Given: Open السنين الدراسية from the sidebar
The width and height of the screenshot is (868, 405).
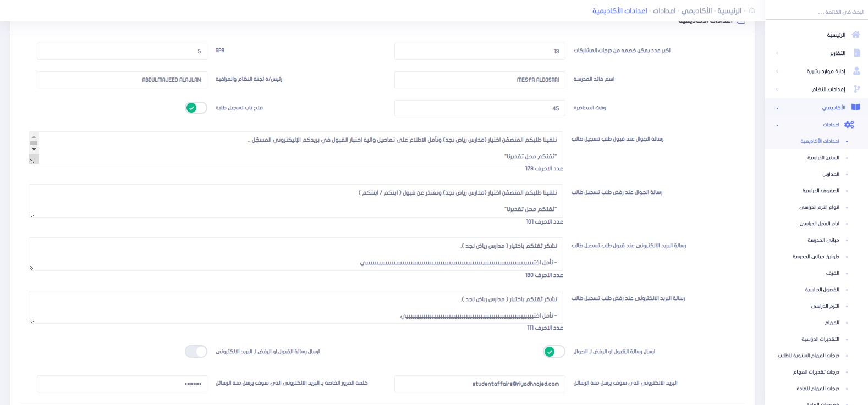Looking at the screenshot, I should (823, 158).
